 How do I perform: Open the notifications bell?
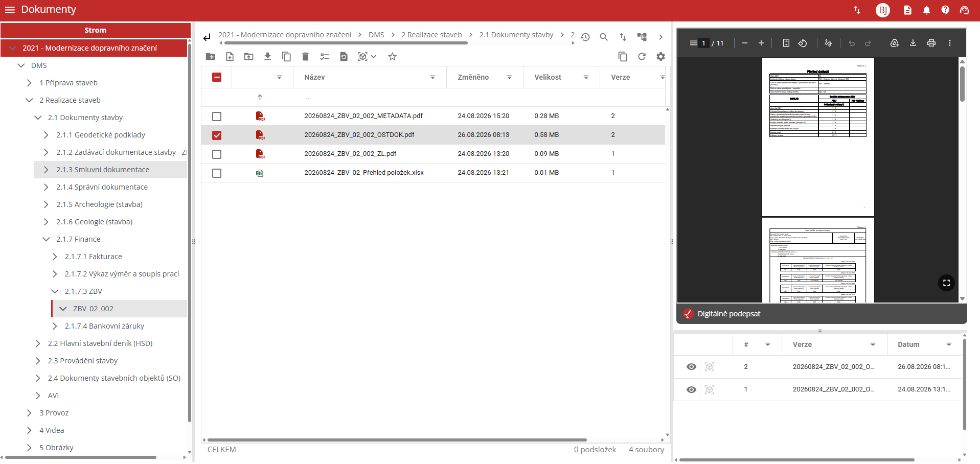point(926,10)
